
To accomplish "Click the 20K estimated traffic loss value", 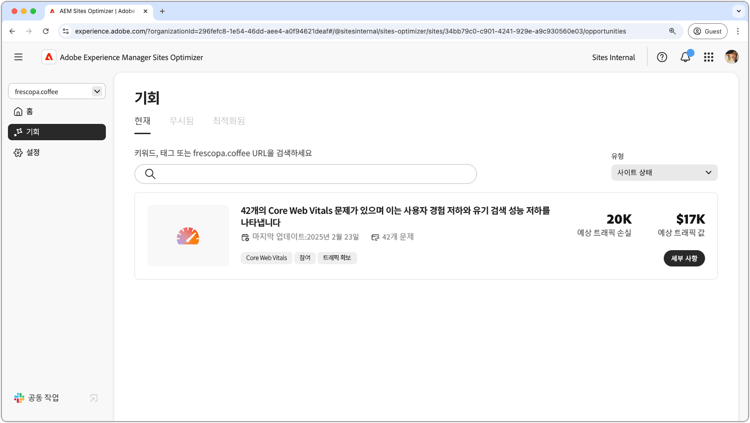I will click(x=619, y=219).
